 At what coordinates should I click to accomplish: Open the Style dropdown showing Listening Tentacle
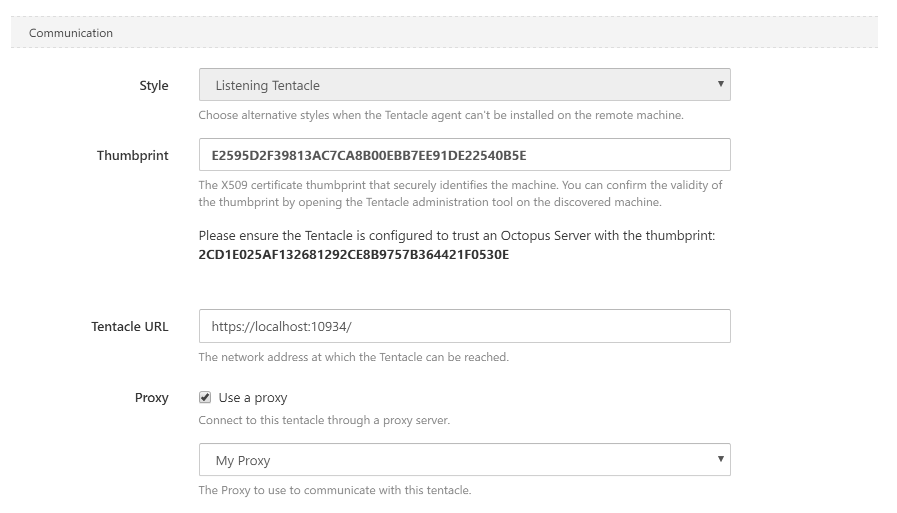click(463, 85)
